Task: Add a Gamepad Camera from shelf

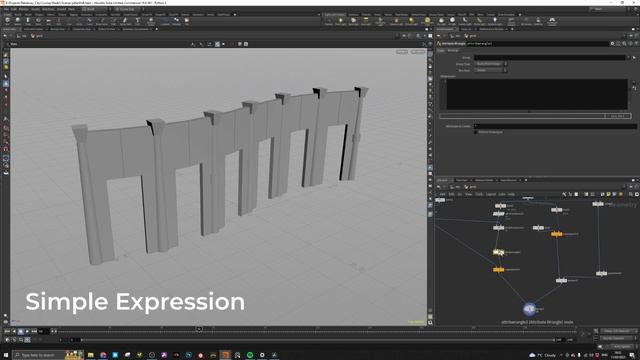Action: [x=552, y=21]
